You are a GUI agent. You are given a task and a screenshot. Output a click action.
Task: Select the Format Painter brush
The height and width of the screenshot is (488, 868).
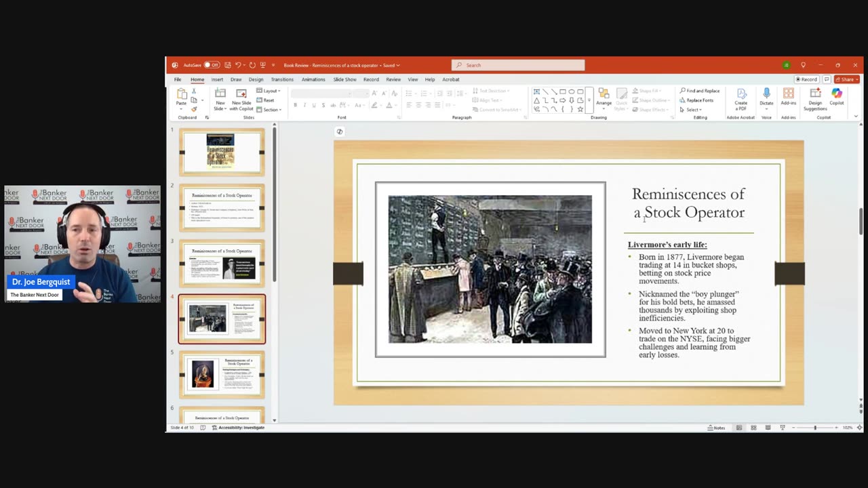tap(194, 109)
